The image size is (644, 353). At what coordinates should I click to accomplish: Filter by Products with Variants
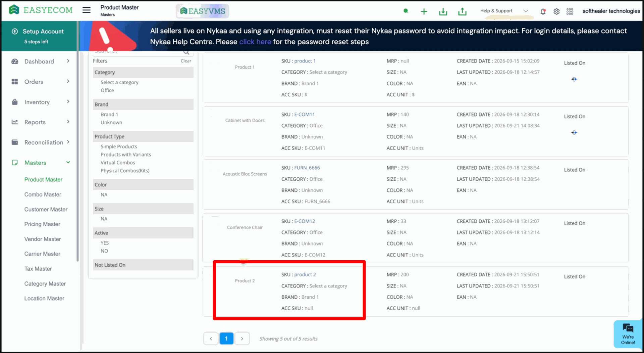coord(126,155)
